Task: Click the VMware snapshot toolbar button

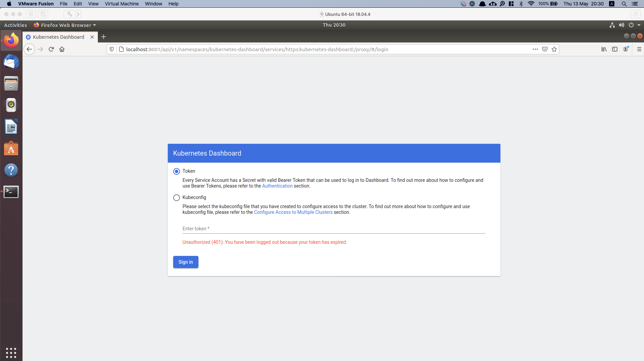Action: click(43, 14)
